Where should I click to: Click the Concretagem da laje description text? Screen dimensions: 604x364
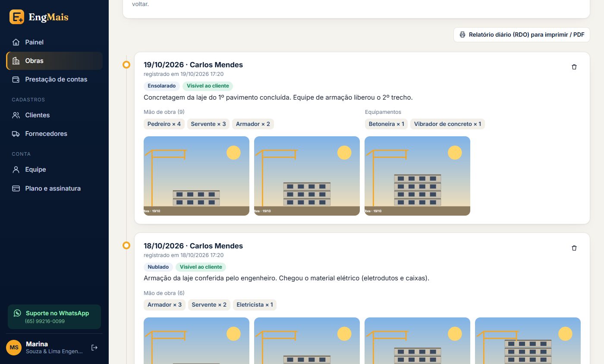pos(278,97)
